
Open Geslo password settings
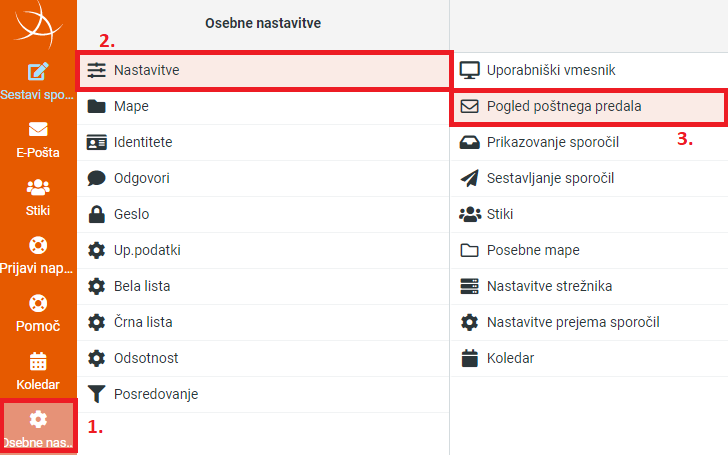[x=263, y=214]
